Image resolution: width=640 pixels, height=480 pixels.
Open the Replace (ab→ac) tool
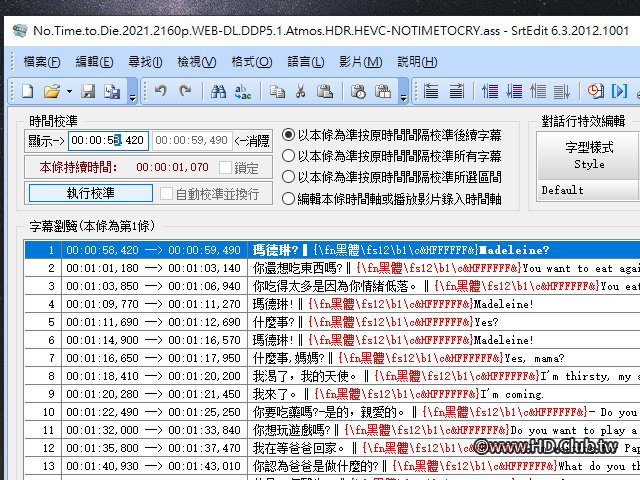tap(243, 91)
